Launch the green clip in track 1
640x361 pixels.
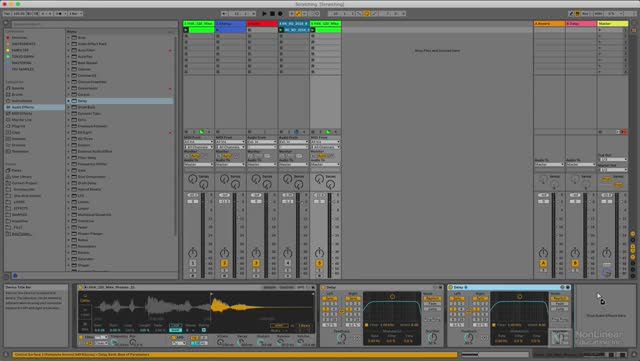click(x=186, y=30)
